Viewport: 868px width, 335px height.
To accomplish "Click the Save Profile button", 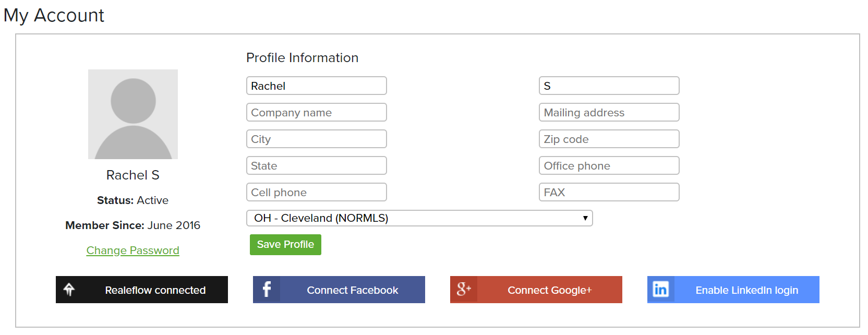I will tap(285, 245).
